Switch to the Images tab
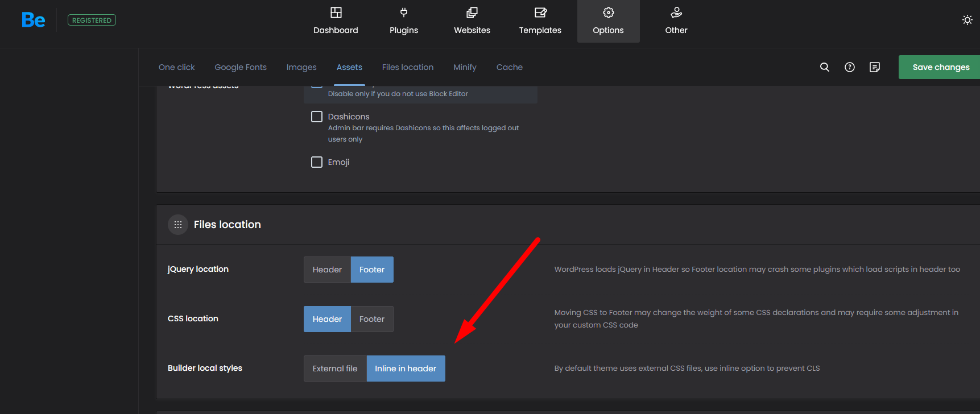 (301, 67)
